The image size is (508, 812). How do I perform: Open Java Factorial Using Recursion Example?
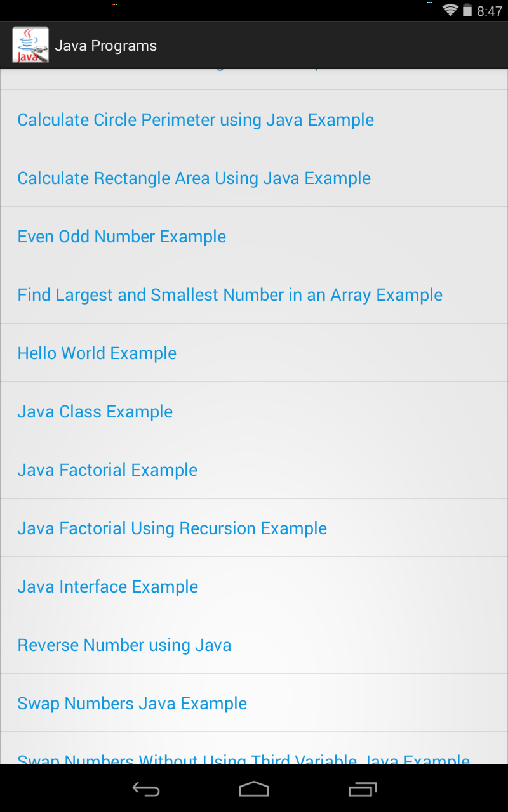click(172, 528)
